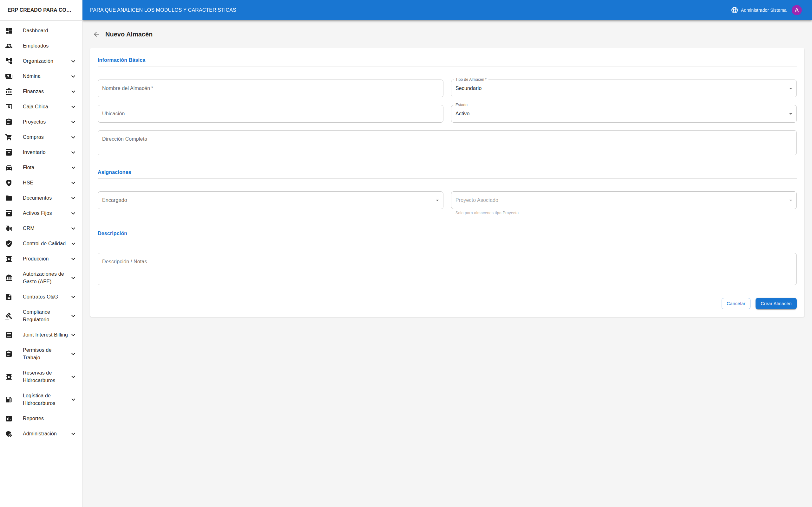Click the Compras shopping cart icon
This screenshot has height=507, width=812.
[x=9, y=137]
